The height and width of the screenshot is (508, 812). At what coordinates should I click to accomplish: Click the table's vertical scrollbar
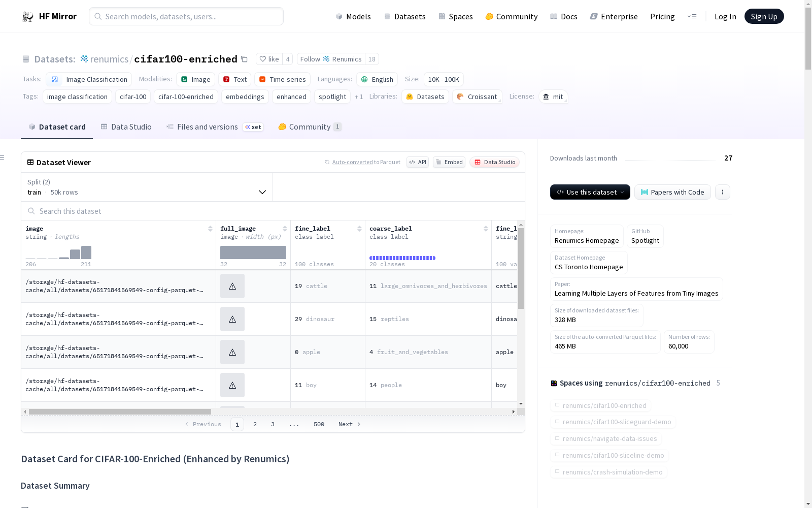tap(521, 268)
